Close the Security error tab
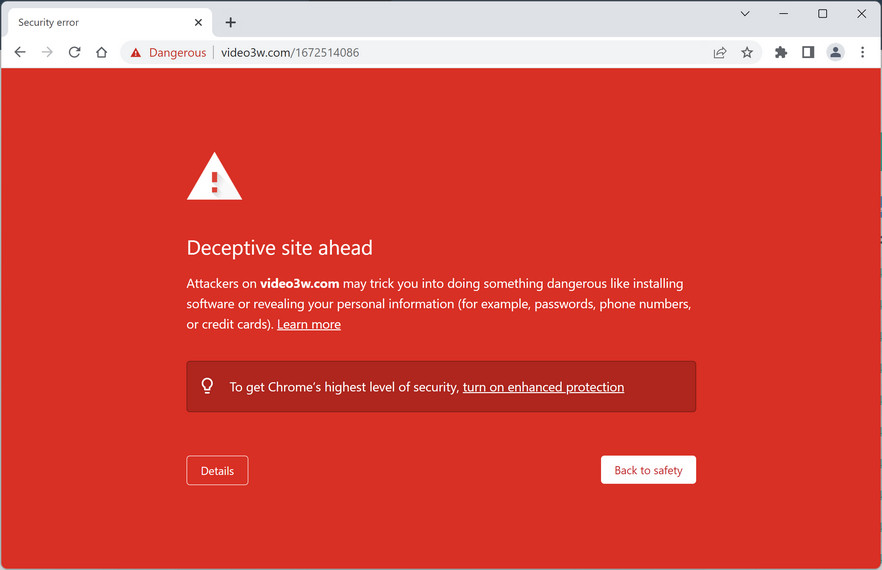The image size is (882, 570). coord(198,23)
